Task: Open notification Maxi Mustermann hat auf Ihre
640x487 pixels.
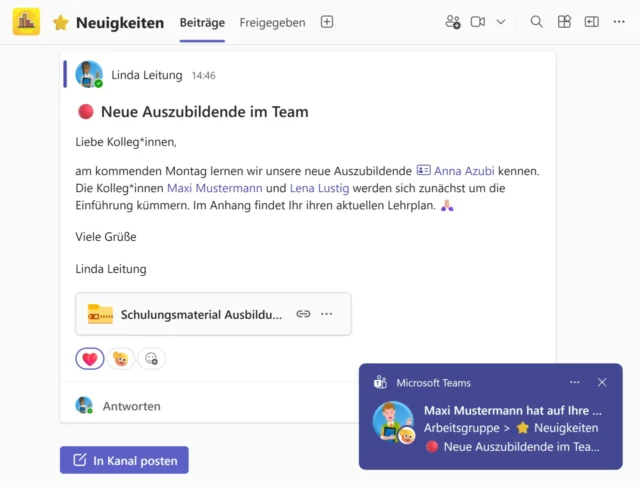Action: coord(513,410)
